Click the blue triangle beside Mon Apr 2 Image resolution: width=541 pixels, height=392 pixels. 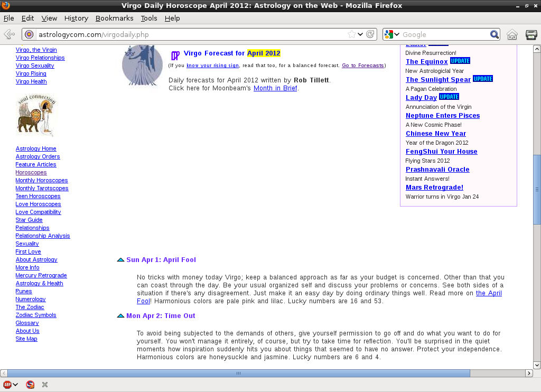[x=120, y=316]
